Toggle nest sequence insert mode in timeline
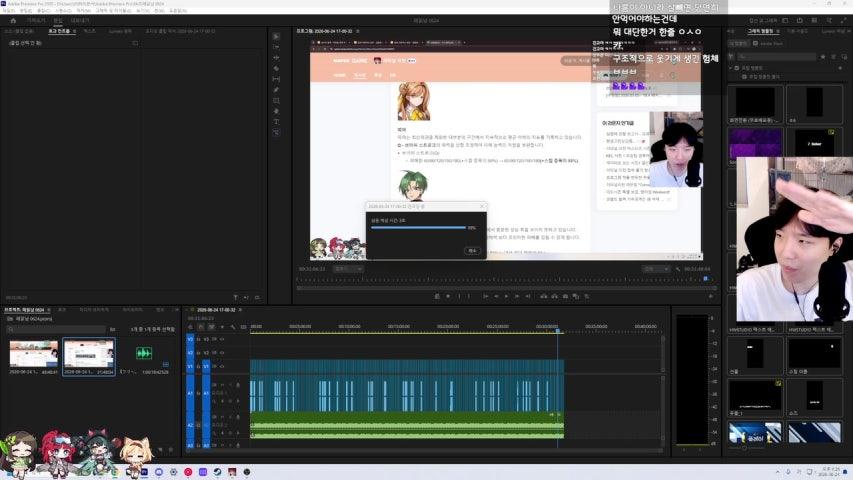The image size is (853, 480). click(x=190, y=327)
